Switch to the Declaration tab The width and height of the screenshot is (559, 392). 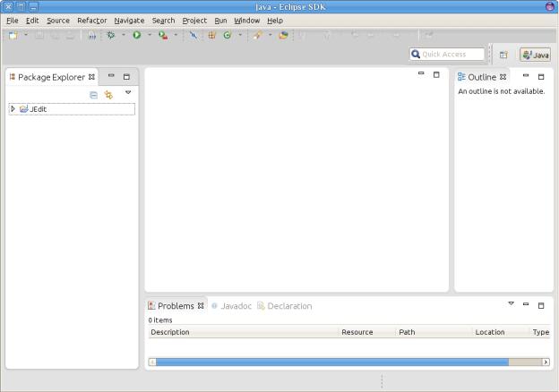click(285, 306)
